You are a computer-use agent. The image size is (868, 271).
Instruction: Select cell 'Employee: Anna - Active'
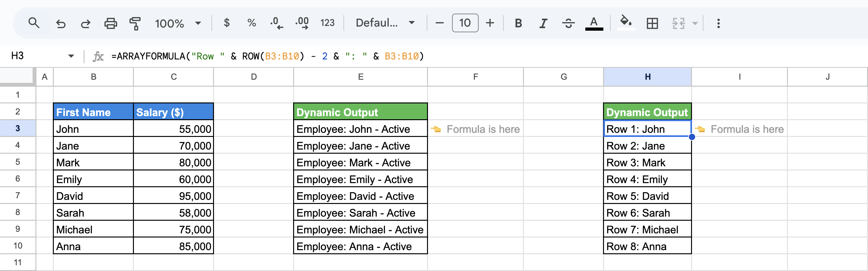[361, 246]
